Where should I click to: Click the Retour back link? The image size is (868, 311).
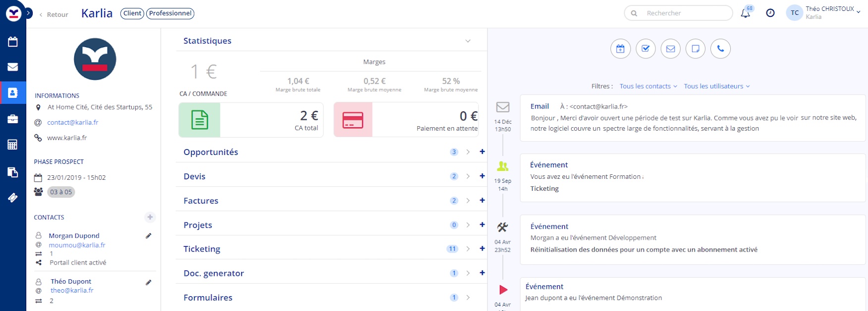click(54, 14)
